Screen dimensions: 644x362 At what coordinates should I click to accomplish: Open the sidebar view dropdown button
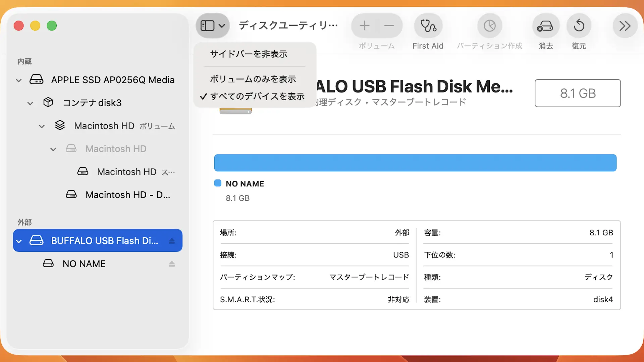click(x=213, y=26)
